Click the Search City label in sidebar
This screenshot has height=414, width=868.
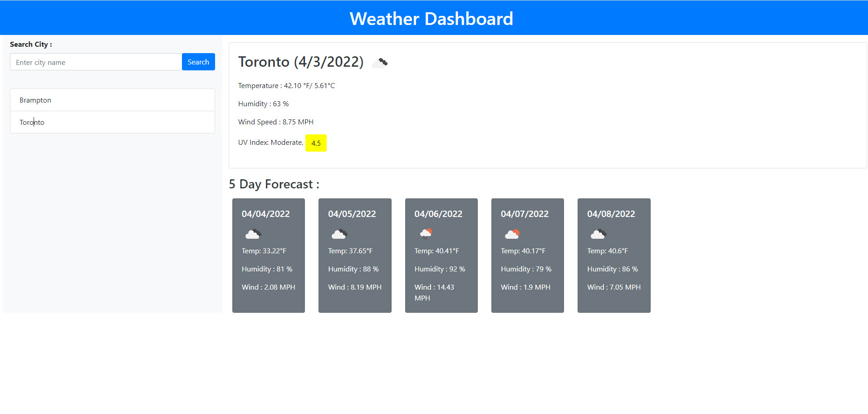[30, 44]
